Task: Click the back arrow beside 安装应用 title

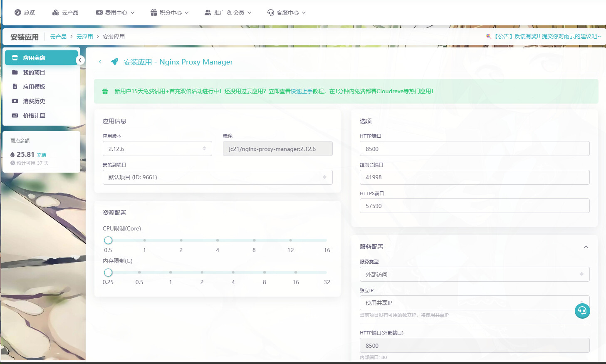Action: tap(100, 62)
